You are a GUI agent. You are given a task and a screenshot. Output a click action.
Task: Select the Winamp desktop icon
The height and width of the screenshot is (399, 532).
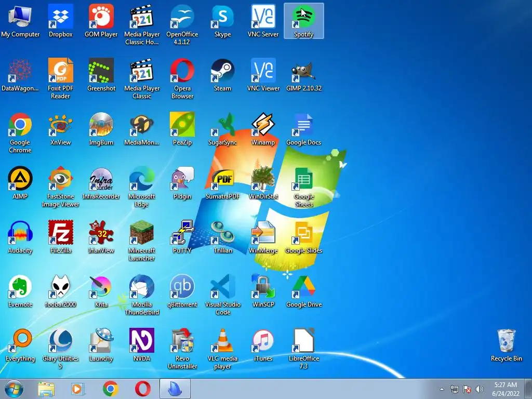click(263, 129)
